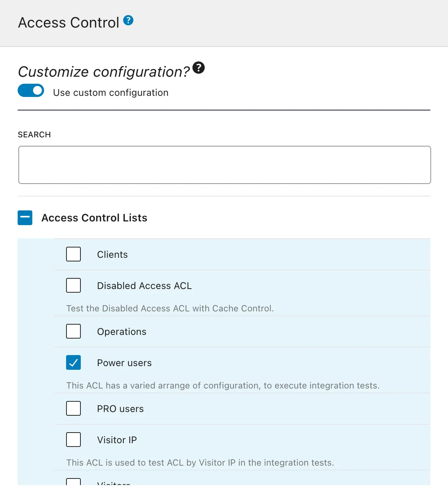
Task: Click the Customize configuration? heading
Action: pos(104,72)
